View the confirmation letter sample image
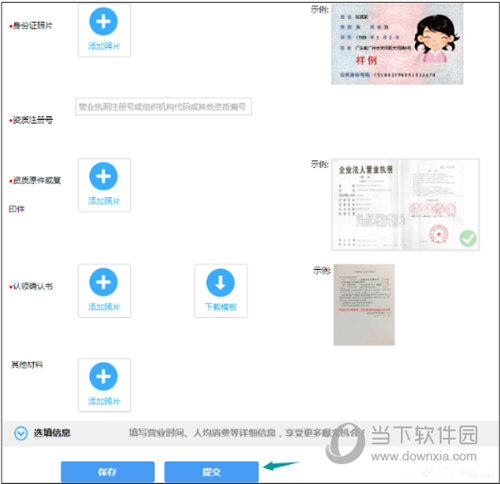The width and height of the screenshot is (500, 484). point(364,305)
